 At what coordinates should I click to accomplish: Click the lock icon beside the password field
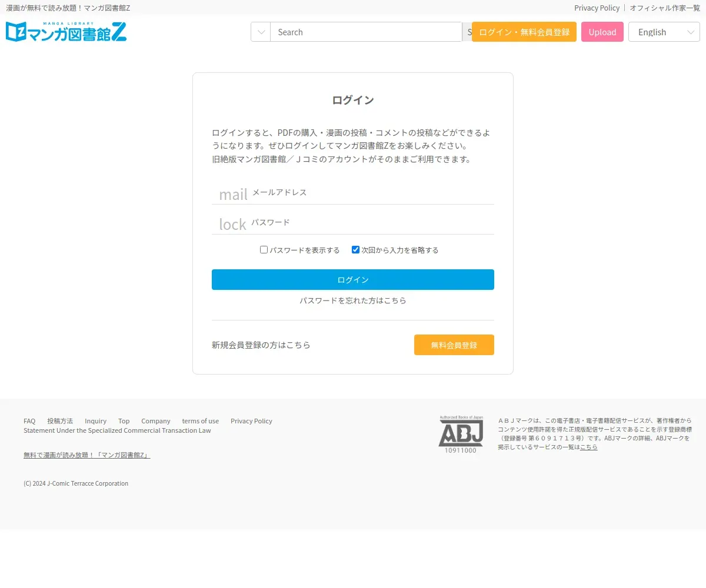pyautogui.click(x=232, y=224)
